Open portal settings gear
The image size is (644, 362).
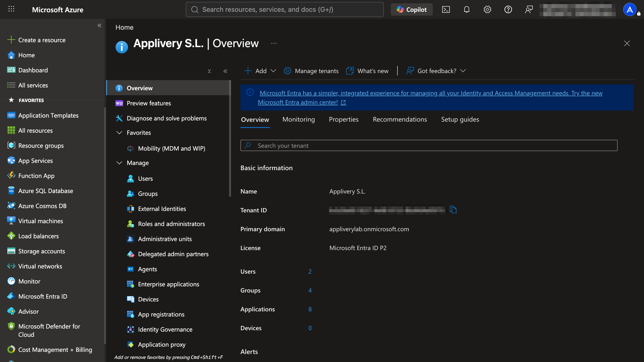(487, 9)
